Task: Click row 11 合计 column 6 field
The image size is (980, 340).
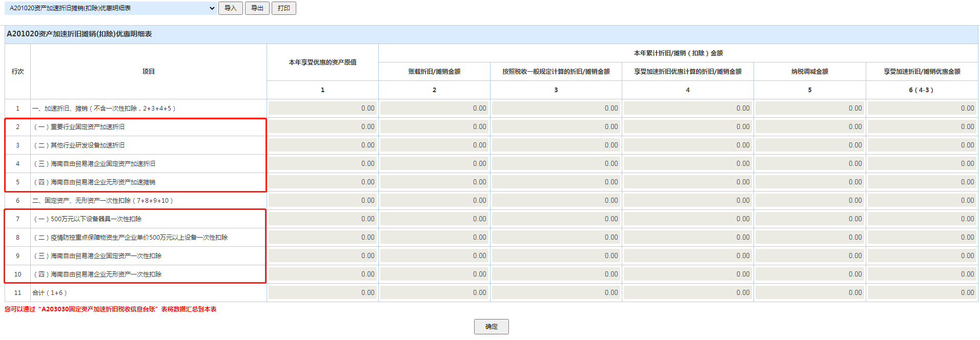Action: tap(922, 292)
